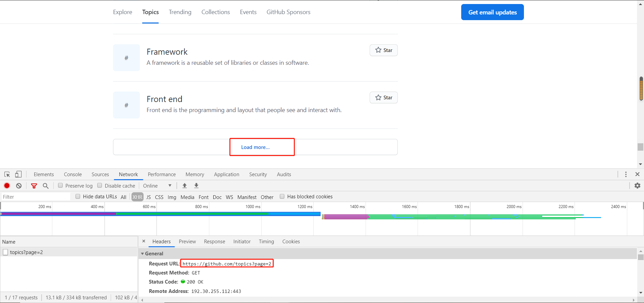This screenshot has width=644, height=303.
Task: Switch to the Elements tab
Action: [44, 174]
